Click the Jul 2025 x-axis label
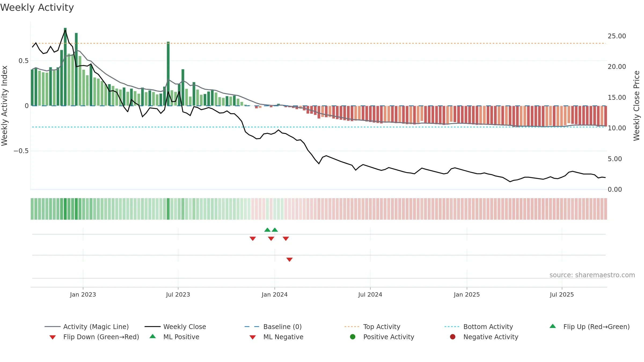Viewport: 644px width, 362px height. (562, 294)
